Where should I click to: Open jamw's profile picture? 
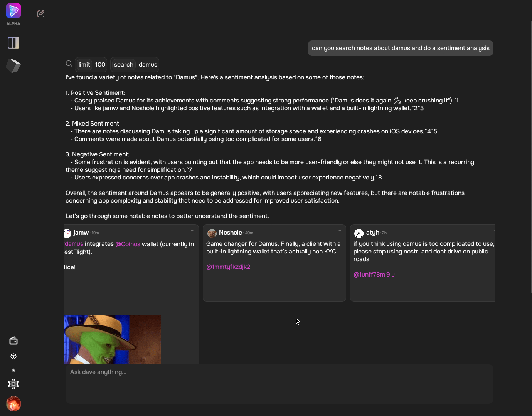(x=68, y=233)
